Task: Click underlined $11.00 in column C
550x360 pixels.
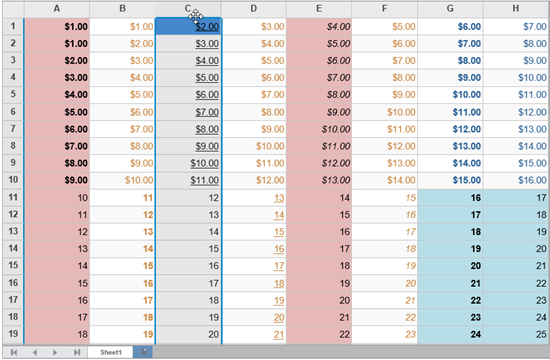Action: click(x=204, y=180)
